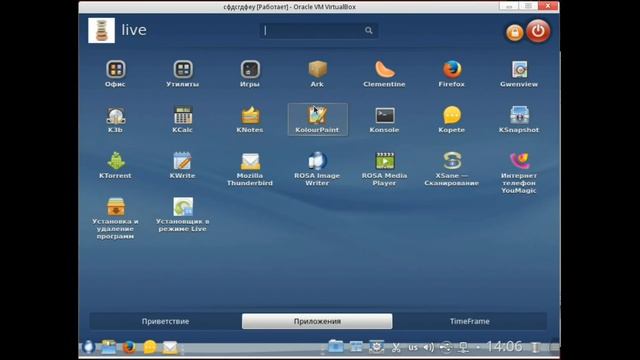
Task: Launch Firefox from the apps grid
Action: coord(452,74)
